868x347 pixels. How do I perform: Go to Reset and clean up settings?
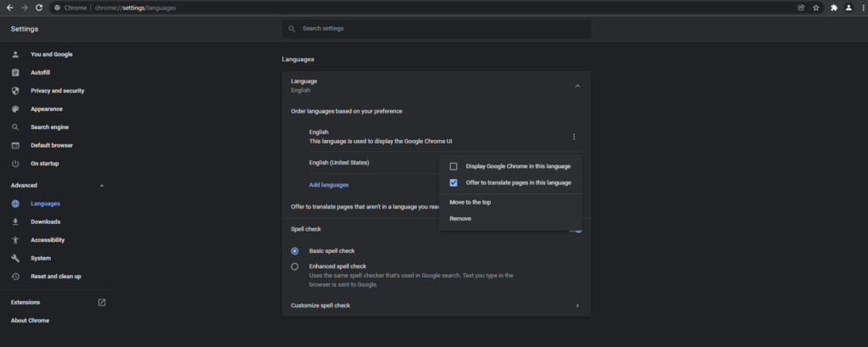pos(56,276)
